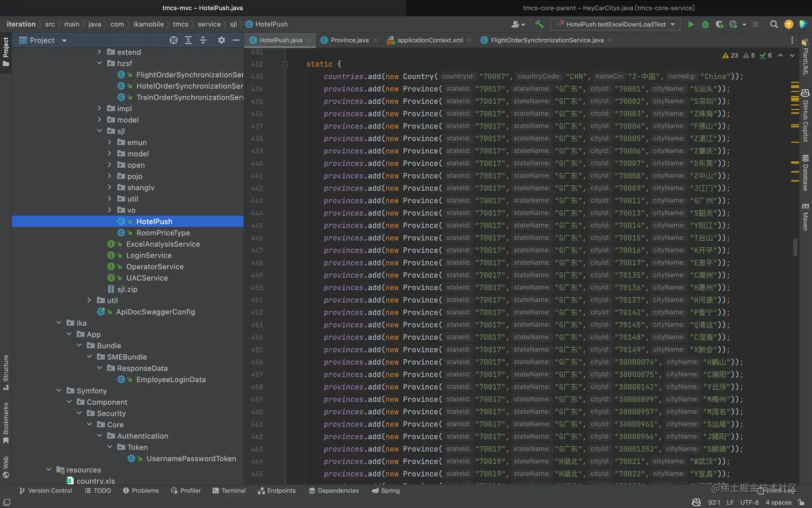Expand the emun folder
Viewport: 812px width, 508px height.
tap(110, 142)
